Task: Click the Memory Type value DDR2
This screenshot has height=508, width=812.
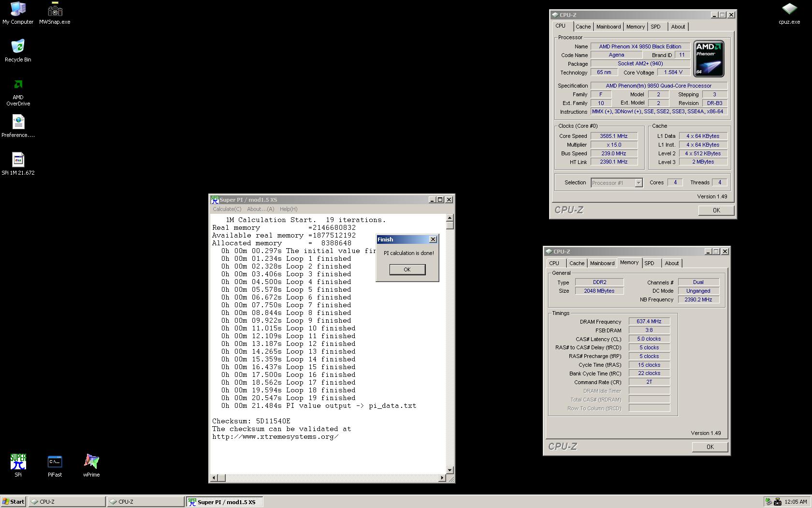Action: click(x=599, y=282)
